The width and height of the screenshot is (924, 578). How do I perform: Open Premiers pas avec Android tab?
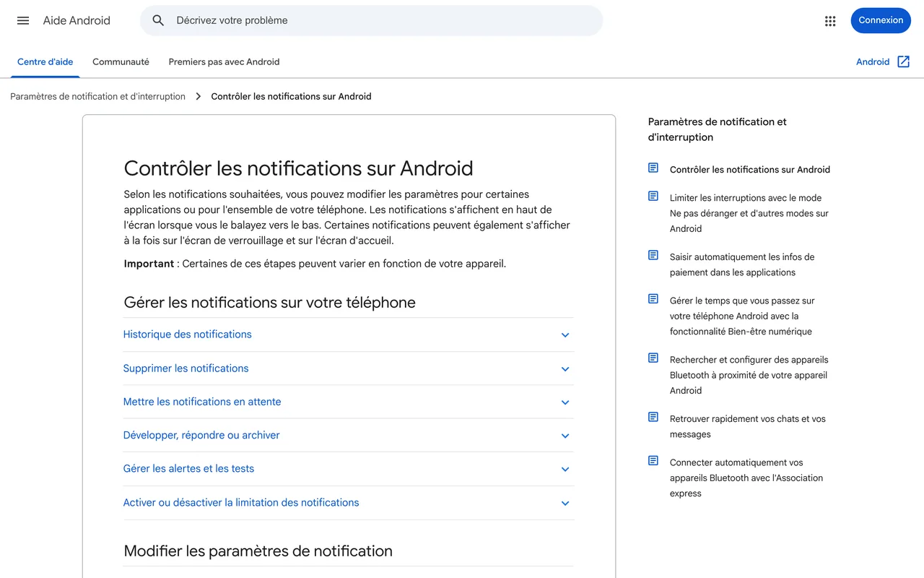(224, 62)
